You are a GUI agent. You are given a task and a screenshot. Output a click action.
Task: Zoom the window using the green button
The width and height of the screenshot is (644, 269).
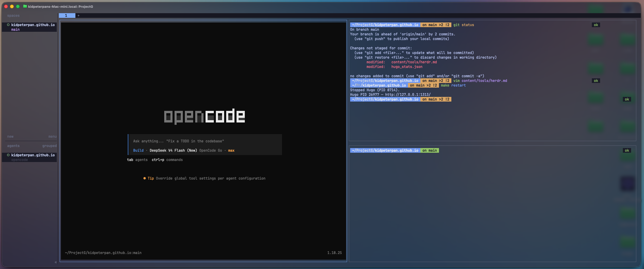click(18, 6)
